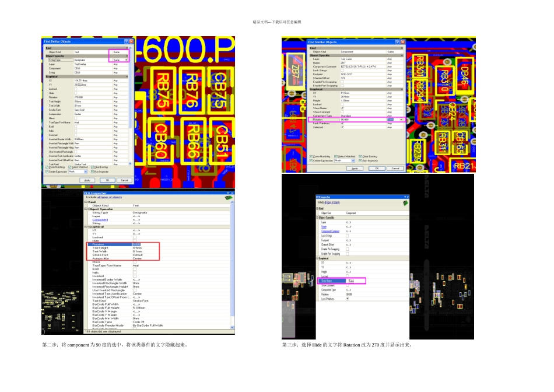Click OK in Component-kind Find Similar Objects dialog
The image size is (554, 392).
[377, 169]
